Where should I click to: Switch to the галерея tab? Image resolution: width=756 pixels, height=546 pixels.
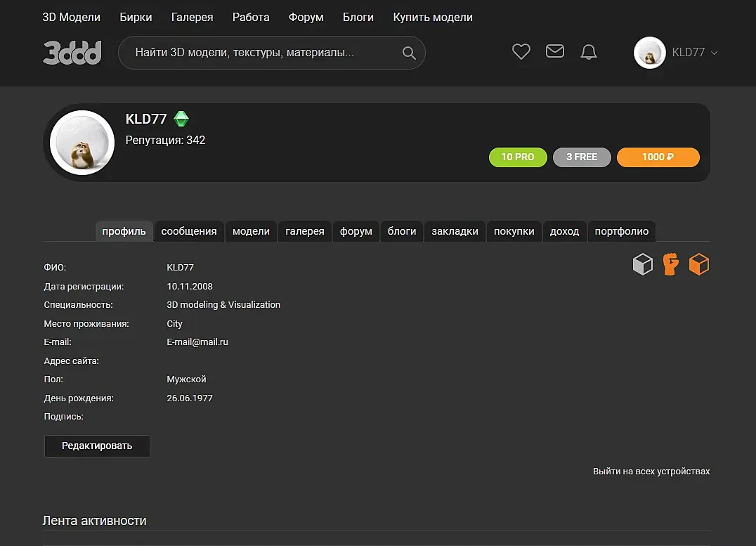[x=305, y=231]
